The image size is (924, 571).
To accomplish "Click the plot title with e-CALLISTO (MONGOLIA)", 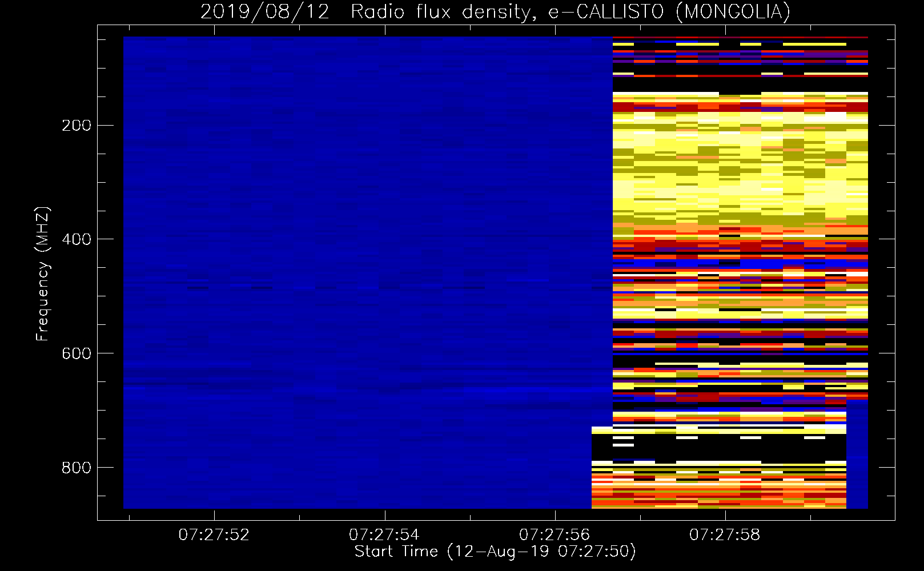I will 495,11.
